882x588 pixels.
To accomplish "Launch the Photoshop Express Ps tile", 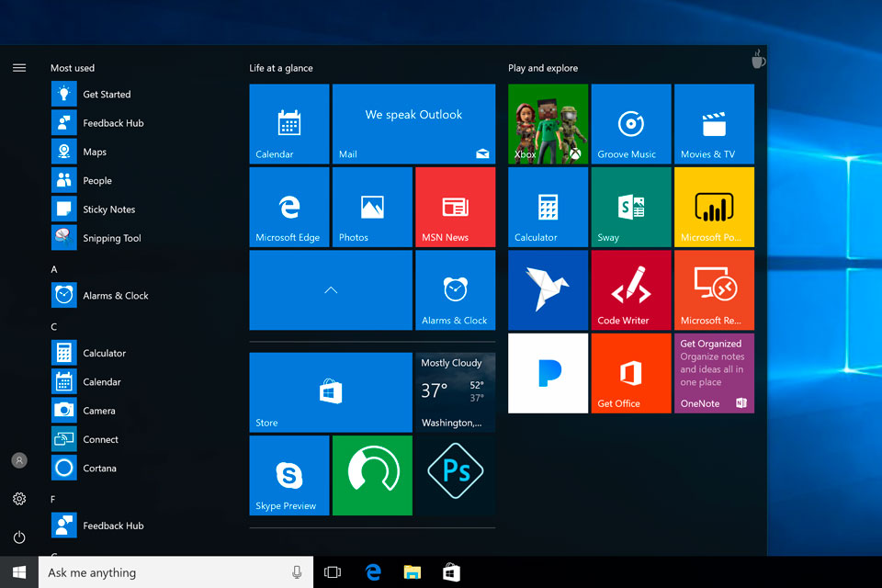I will tap(456, 476).
